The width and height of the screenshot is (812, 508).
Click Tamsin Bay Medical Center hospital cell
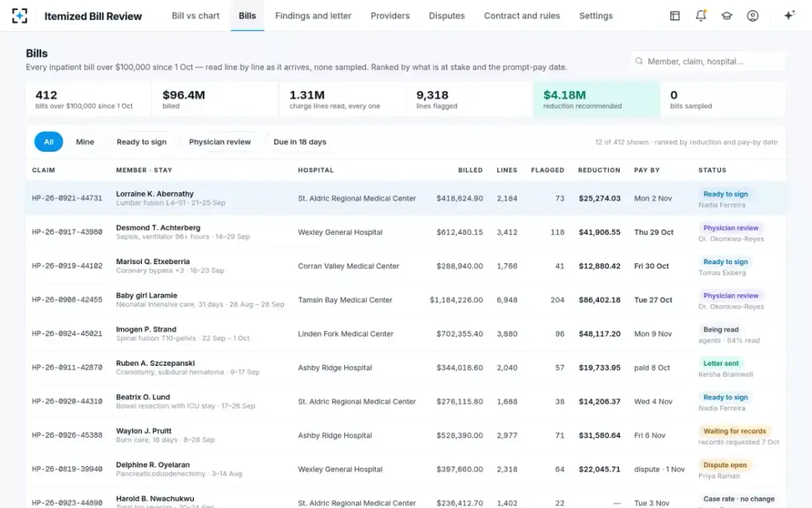[x=344, y=300]
